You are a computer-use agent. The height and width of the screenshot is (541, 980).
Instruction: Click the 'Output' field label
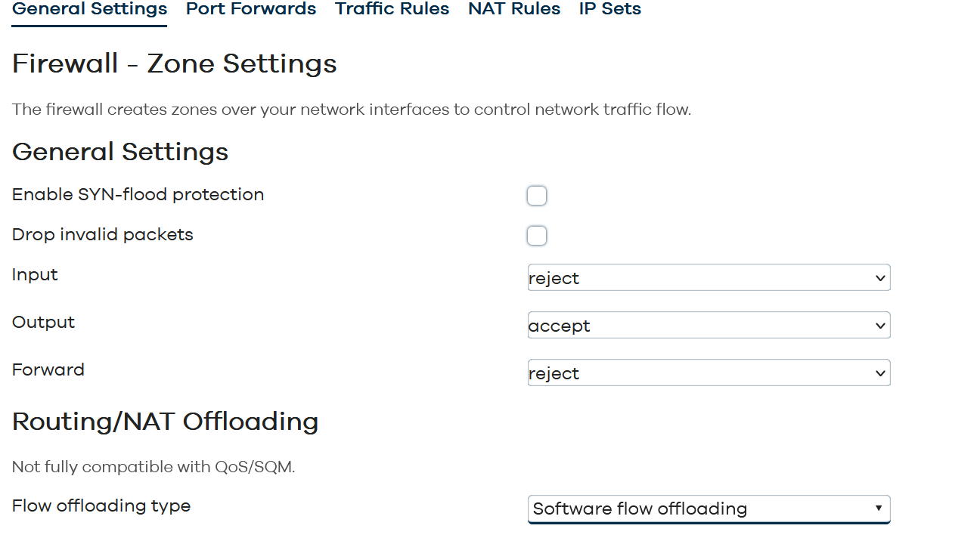[x=43, y=323]
